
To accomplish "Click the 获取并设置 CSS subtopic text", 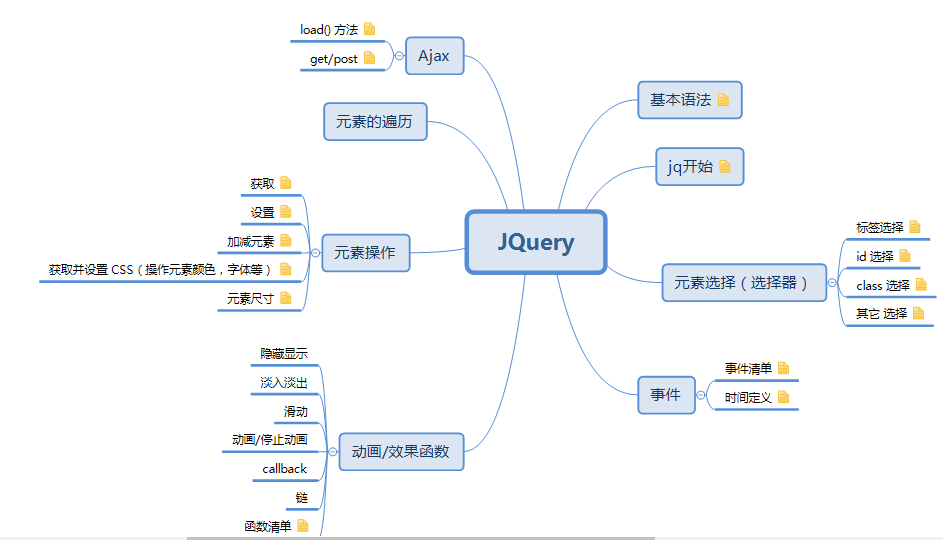I will pyautogui.click(x=160, y=270).
